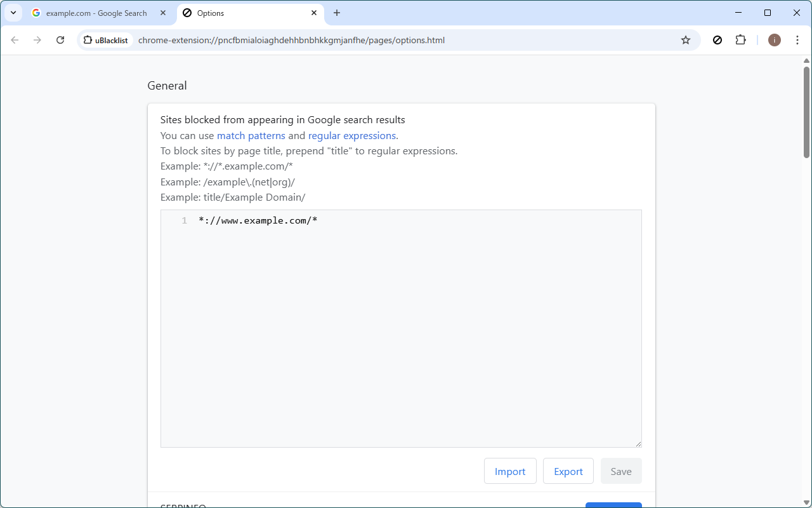
Task: Open the tab search chevron
Action: 13,13
